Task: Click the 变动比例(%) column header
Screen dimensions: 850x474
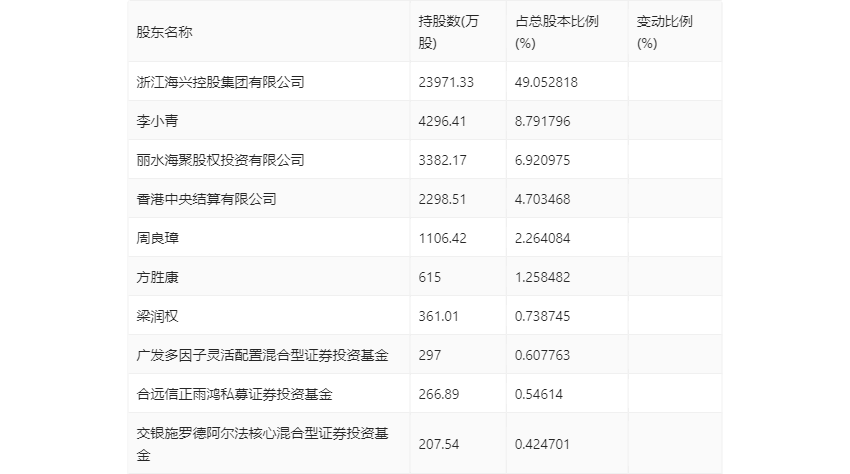Action: 664,32
